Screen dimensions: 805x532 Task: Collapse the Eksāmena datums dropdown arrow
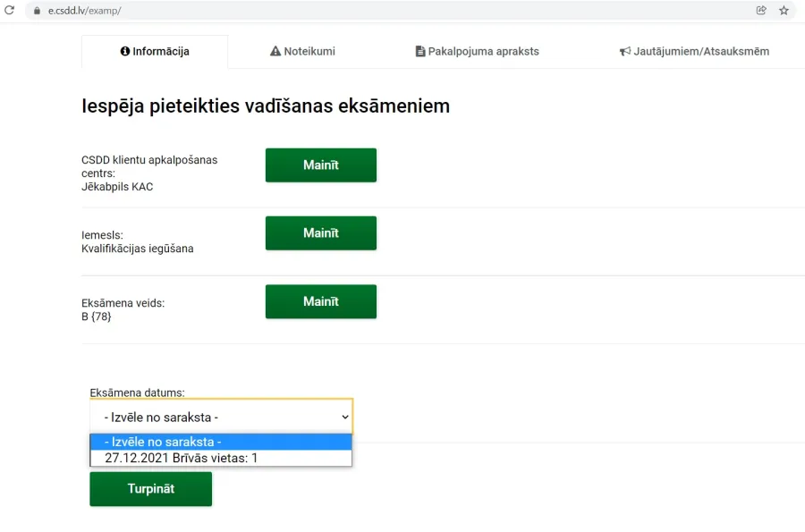tap(345, 417)
